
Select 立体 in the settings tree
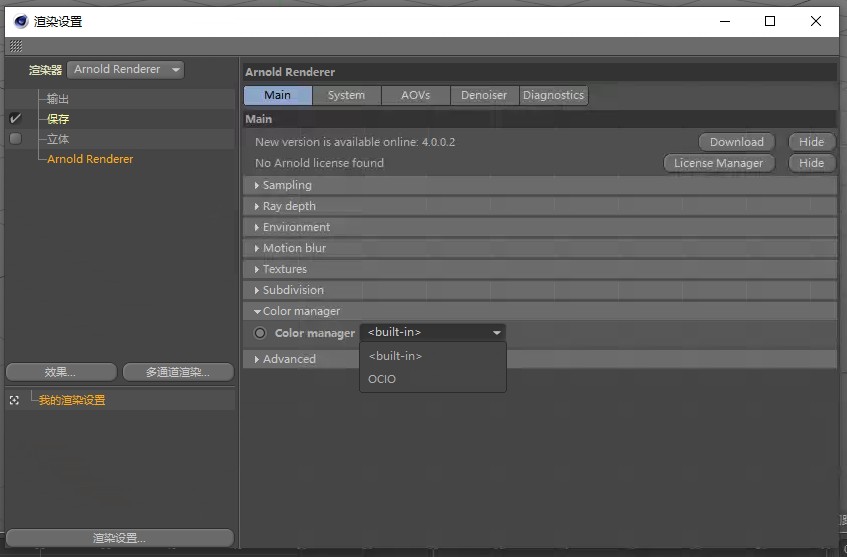click(58, 139)
